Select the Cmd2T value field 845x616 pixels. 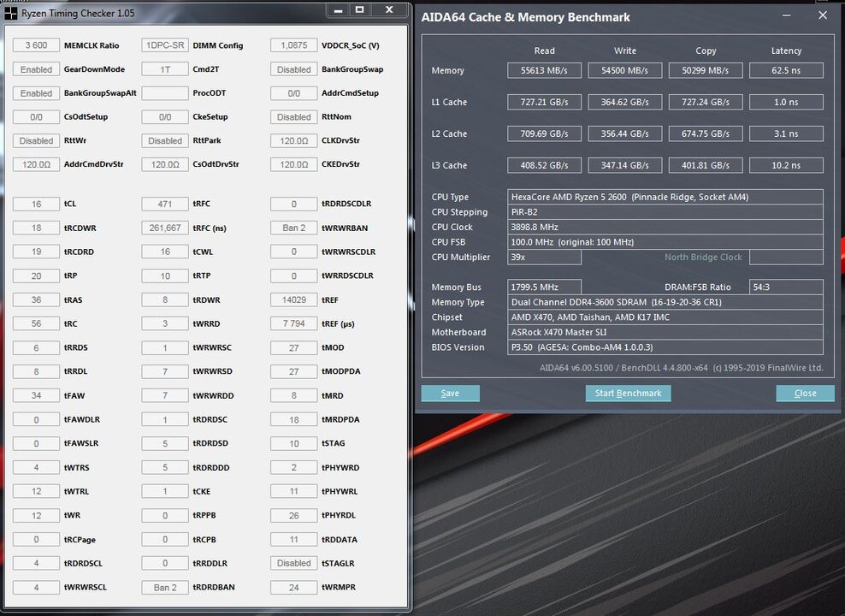click(165, 69)
